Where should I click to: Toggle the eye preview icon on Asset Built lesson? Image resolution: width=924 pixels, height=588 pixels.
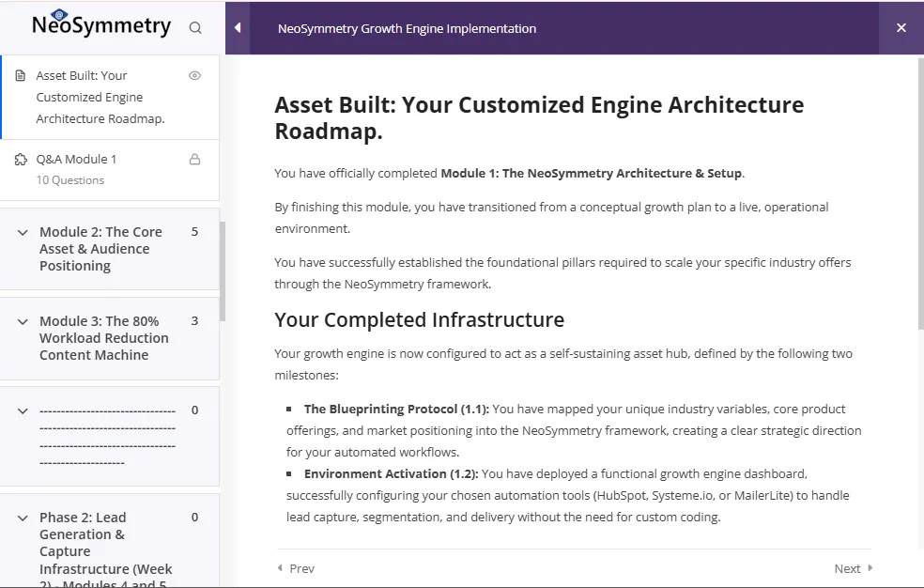195,75
